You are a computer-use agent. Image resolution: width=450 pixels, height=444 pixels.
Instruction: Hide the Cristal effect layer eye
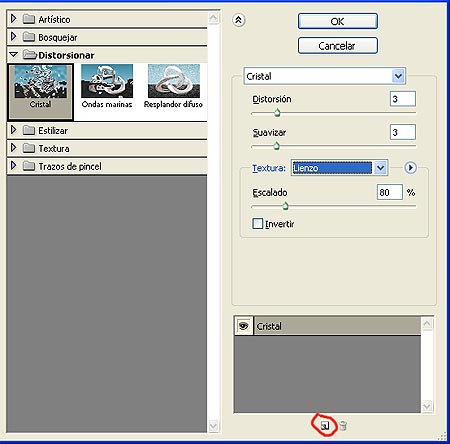(244, 326)
